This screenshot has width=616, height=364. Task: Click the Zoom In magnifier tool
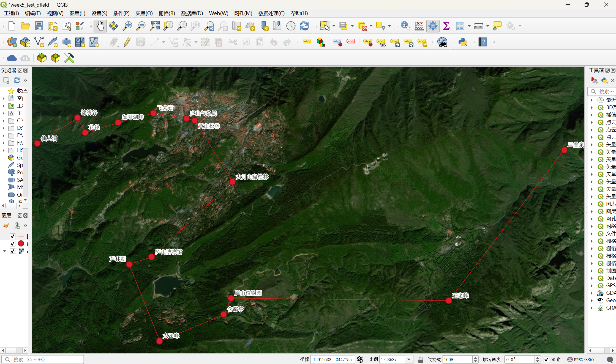point(127,26)
